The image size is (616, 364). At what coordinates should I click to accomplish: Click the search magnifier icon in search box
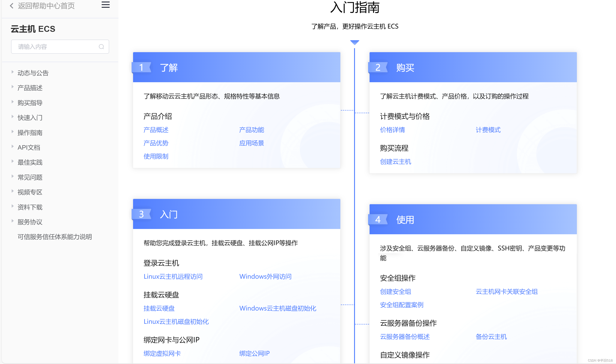tap(101, 47)
